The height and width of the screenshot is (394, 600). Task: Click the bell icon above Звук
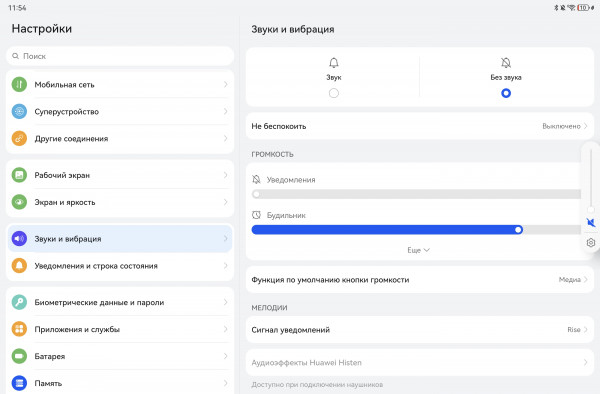(334, 63)
